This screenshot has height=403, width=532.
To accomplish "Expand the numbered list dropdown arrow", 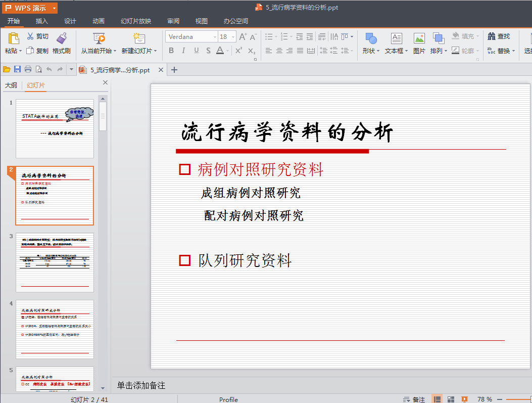I will point(291,37).
